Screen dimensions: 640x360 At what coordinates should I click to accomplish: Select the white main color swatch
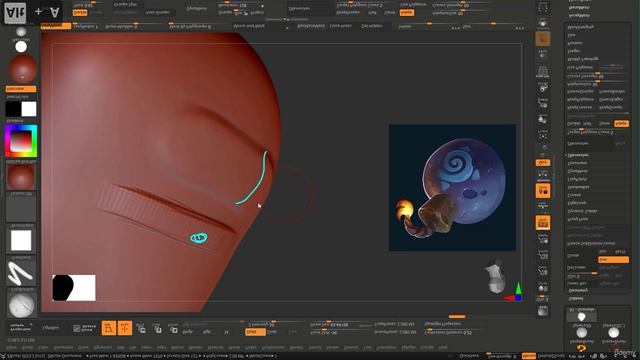pyautogui.click(x=29, y=109)
